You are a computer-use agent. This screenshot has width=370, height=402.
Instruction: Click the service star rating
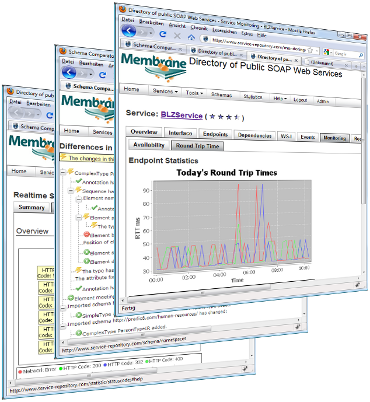coord(224,117)
